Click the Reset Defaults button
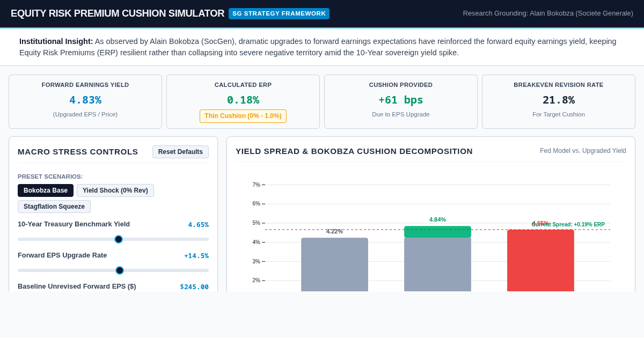 tap(180, 152)
